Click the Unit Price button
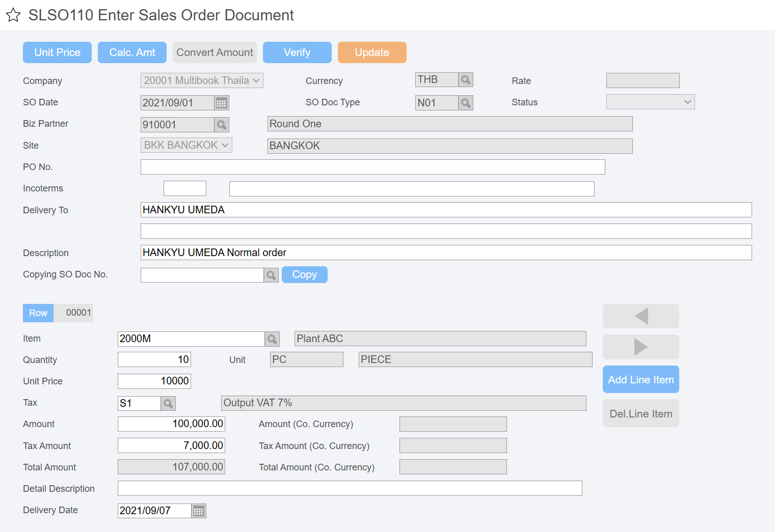Viewport: 775px width, 532px height. [x=57, y=52]
